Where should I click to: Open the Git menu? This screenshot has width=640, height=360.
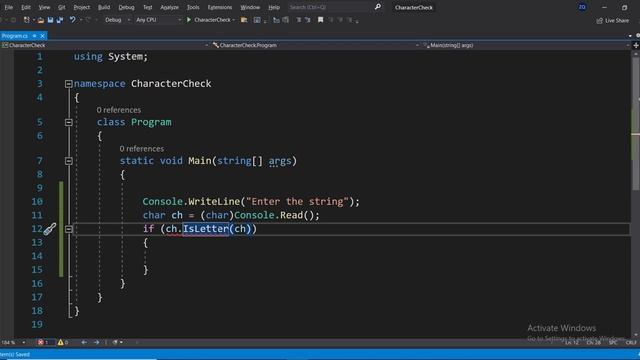pyautogui.click(x=62, y=7)
